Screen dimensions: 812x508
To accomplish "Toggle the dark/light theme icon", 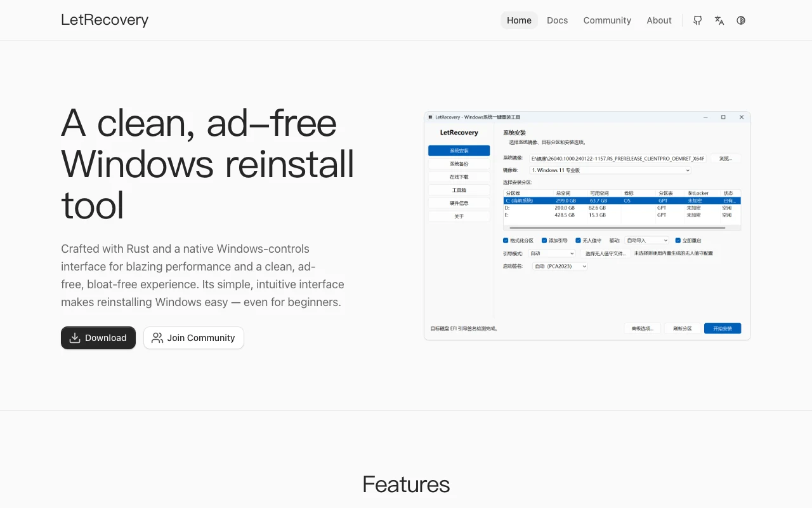I will (741, 20).
